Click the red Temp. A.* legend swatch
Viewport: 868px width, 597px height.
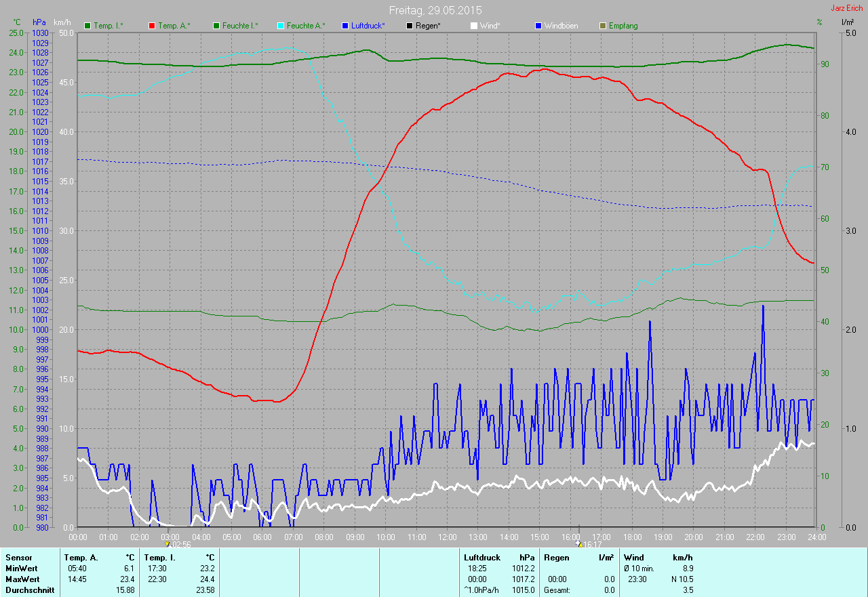coord(152,26)
